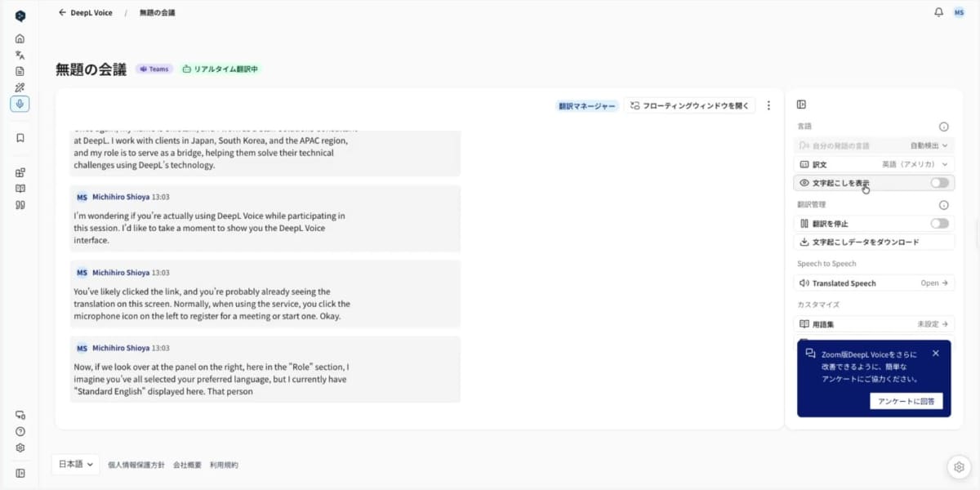
Task: Click アンケートに回答 in the survey banner
Action: pos(906,400)
